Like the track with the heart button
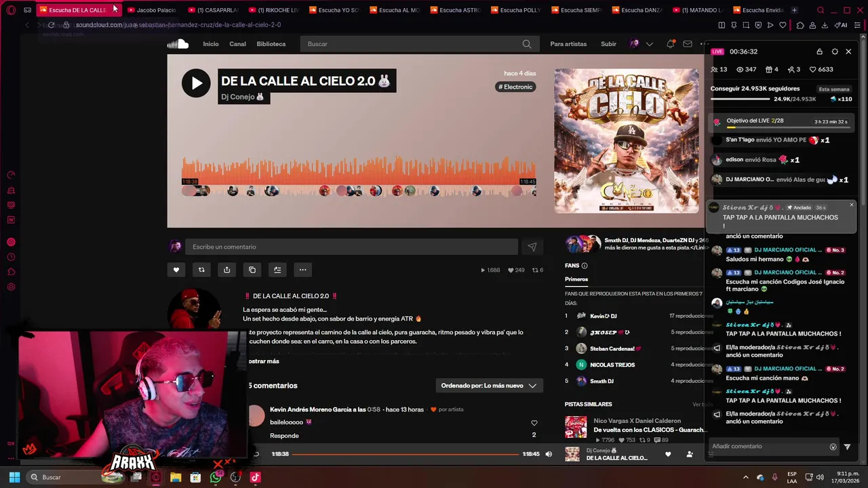Viewport: 868px width, 488px height. (176, 270)
